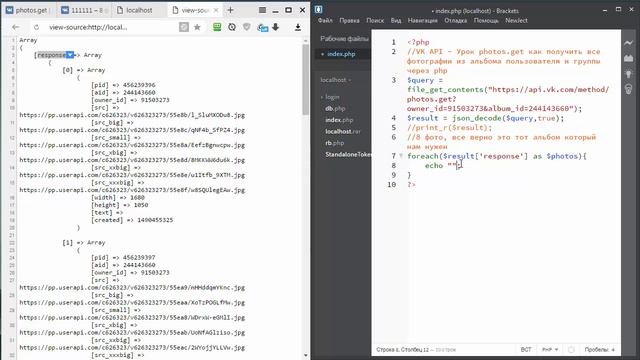Bookmark the page with the star icon
Viewport: 640px width, 360px height.
pos(197,27)
